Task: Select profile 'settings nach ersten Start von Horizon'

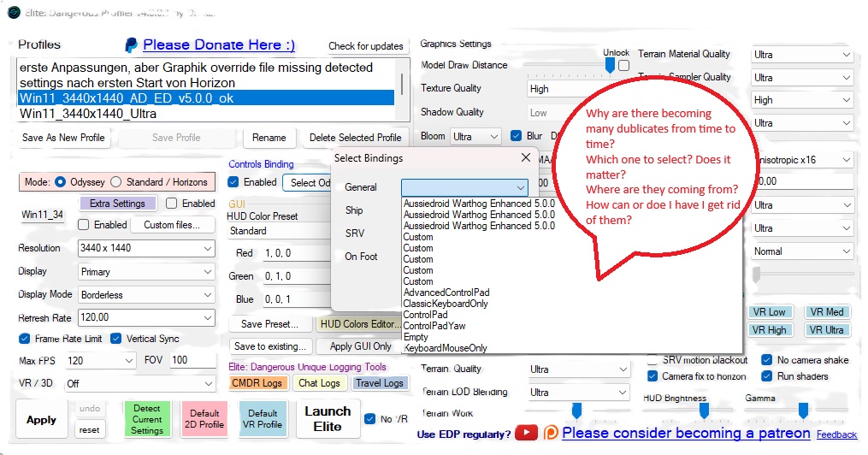Action: coord(205,82)
